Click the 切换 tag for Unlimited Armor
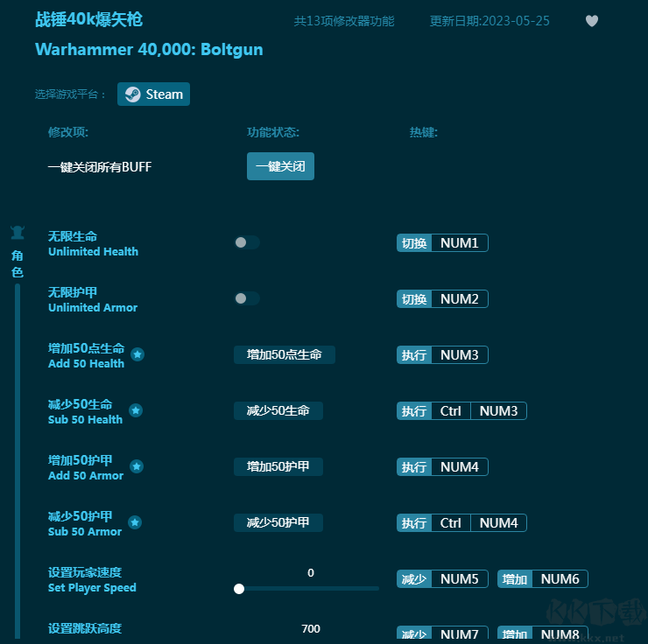 [414, 299]
